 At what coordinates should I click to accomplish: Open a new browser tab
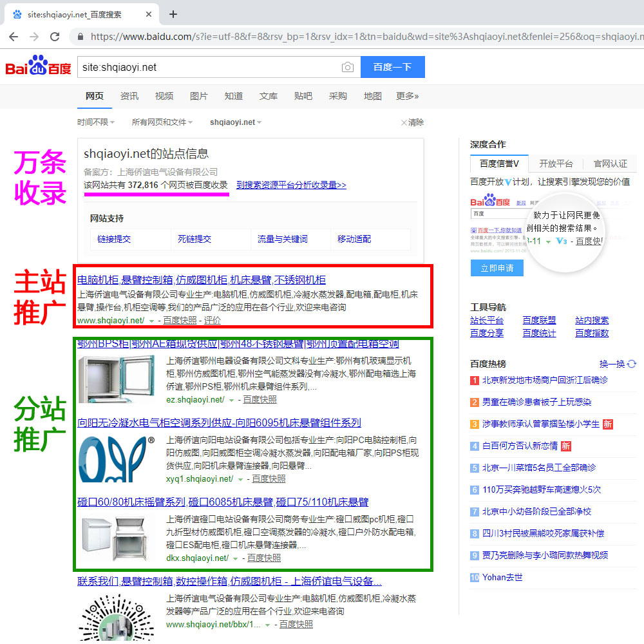click(173, 14)
